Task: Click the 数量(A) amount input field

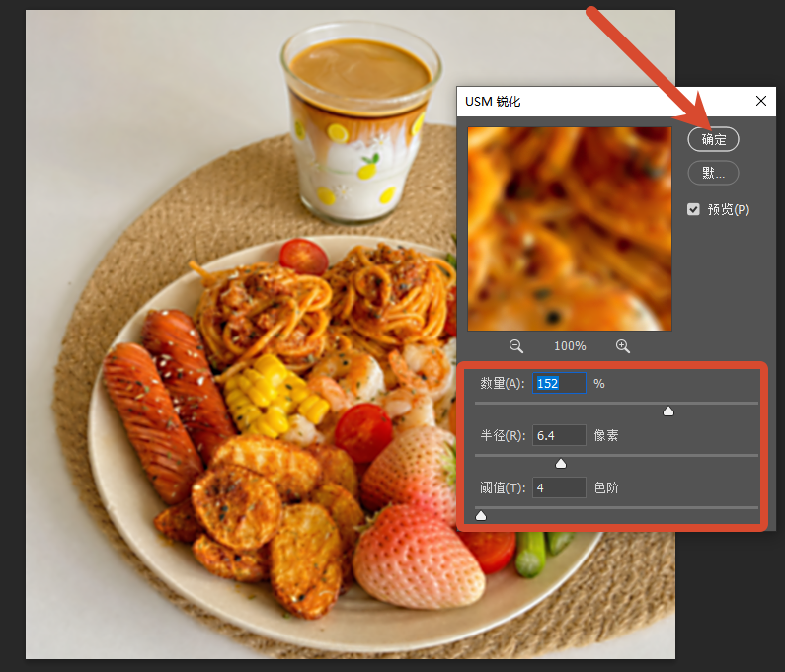Action: coord(559,383)
